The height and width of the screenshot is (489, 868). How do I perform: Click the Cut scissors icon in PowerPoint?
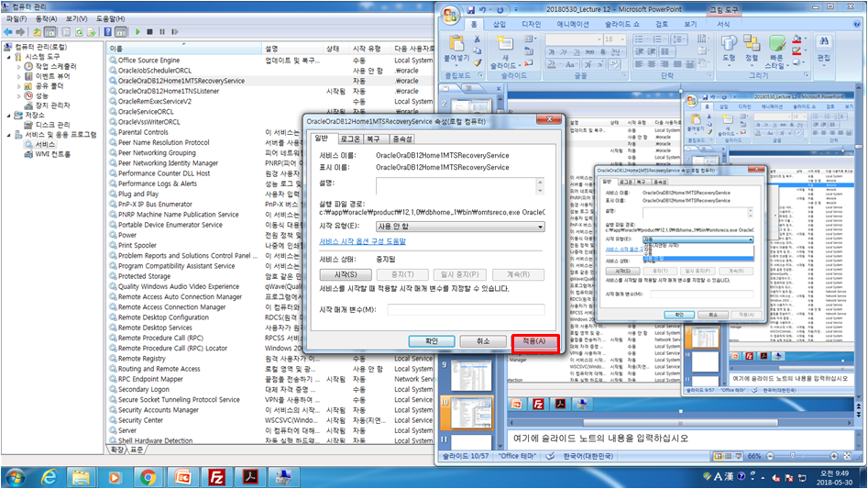coord(477,39)
